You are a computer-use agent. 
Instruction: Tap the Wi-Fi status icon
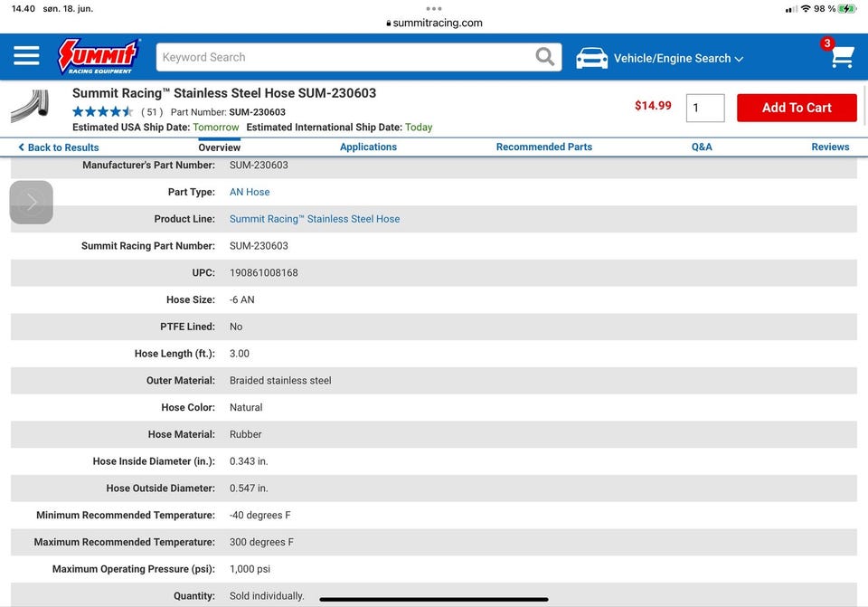(806, 9)
